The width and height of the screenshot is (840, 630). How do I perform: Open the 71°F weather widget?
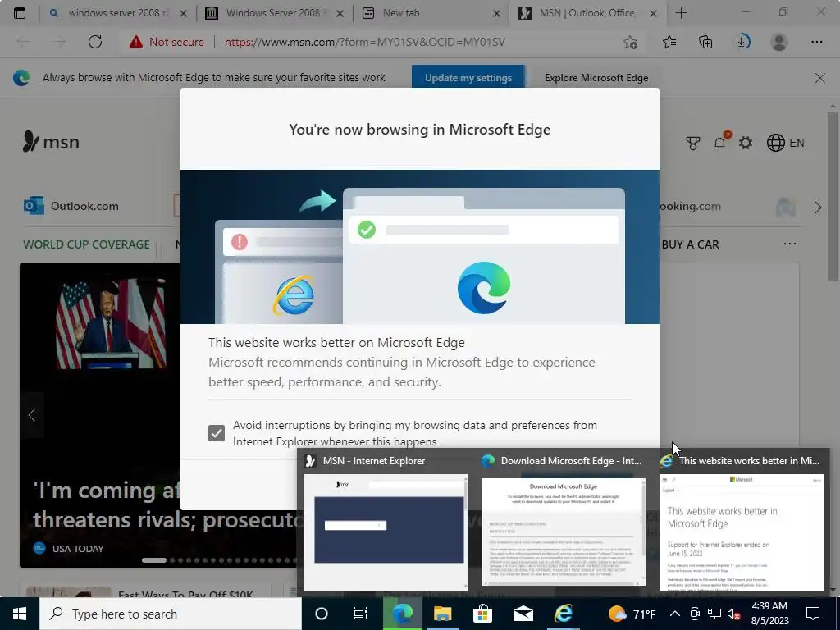click(x=632, y=614)
